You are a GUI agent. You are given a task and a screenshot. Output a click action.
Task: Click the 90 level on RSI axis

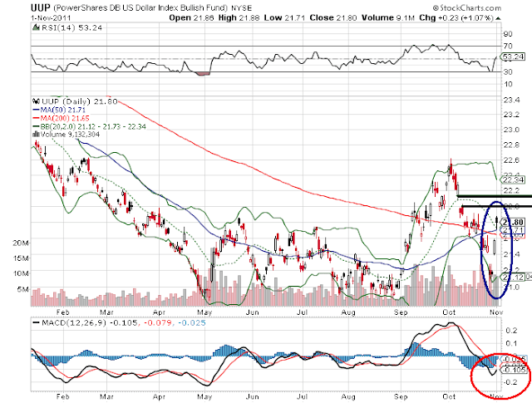508,34
